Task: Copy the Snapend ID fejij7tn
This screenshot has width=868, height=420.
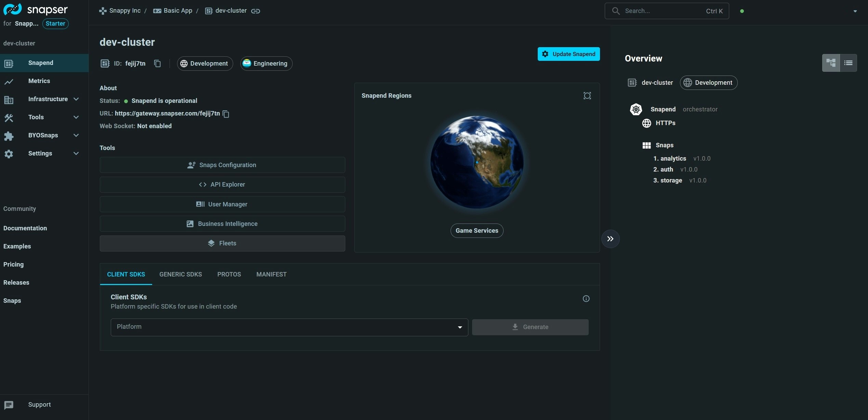Action: (157, 64)
